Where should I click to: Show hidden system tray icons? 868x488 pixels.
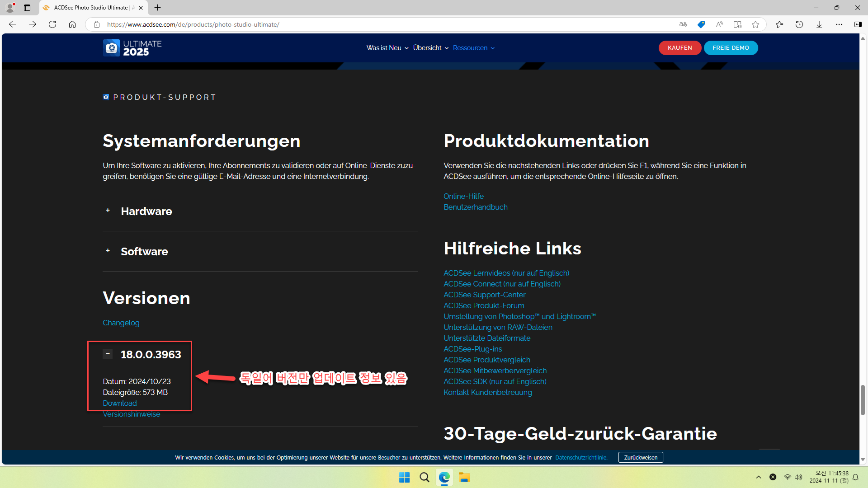[x=759, y=477]
